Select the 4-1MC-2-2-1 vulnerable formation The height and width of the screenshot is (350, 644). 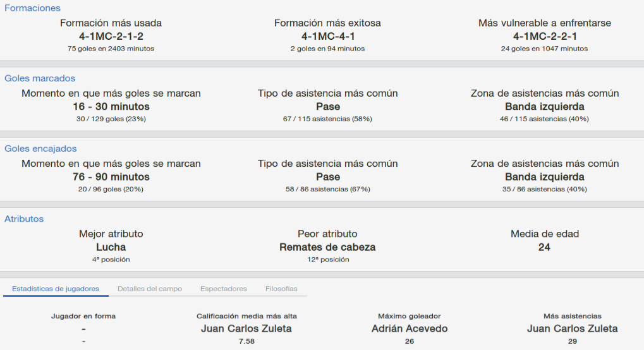point(545,36)
